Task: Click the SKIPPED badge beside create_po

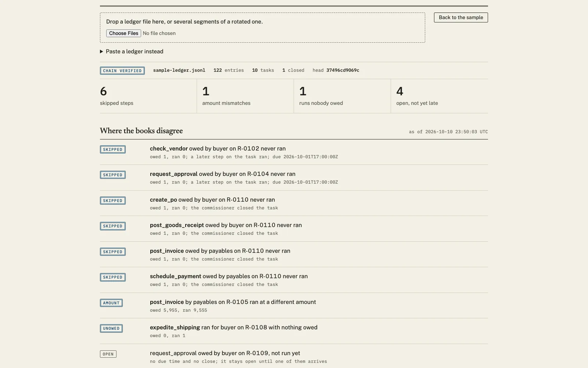Action: [113, 201]
